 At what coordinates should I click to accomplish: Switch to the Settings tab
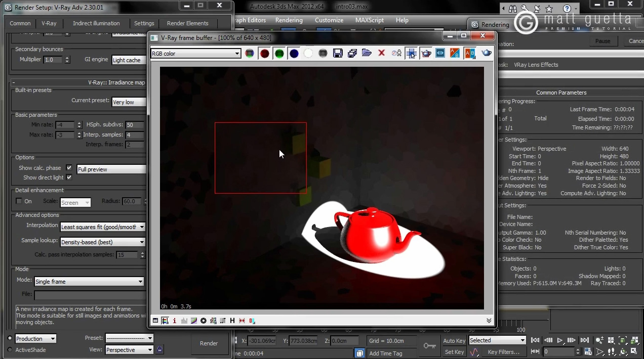point(144,23)
